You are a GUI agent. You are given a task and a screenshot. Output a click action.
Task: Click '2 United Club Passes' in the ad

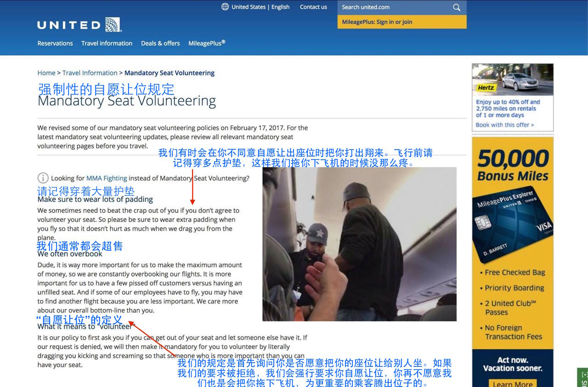[511, 308]
